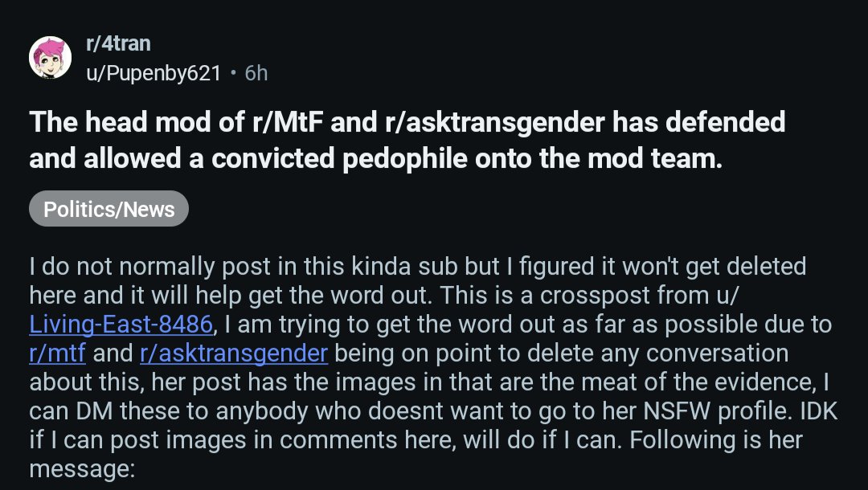This screenshot has height=490, width=868.
Task: Go to the r/4tran subreddit
Action: click(x=117, y=44)
